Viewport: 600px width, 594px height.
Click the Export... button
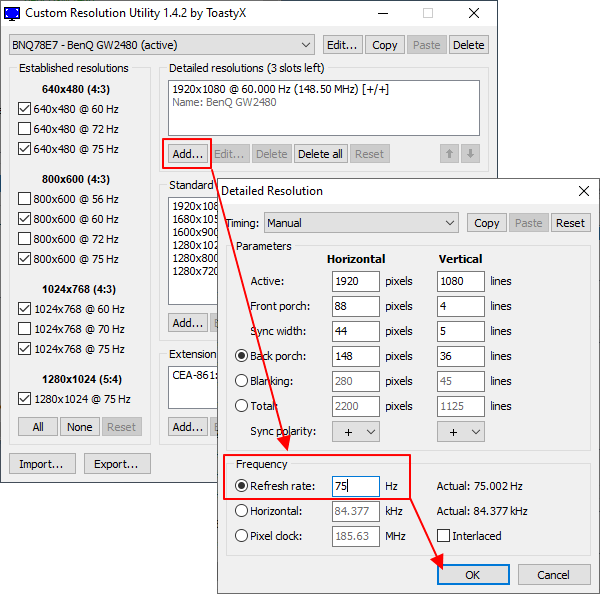pos(117,464)
